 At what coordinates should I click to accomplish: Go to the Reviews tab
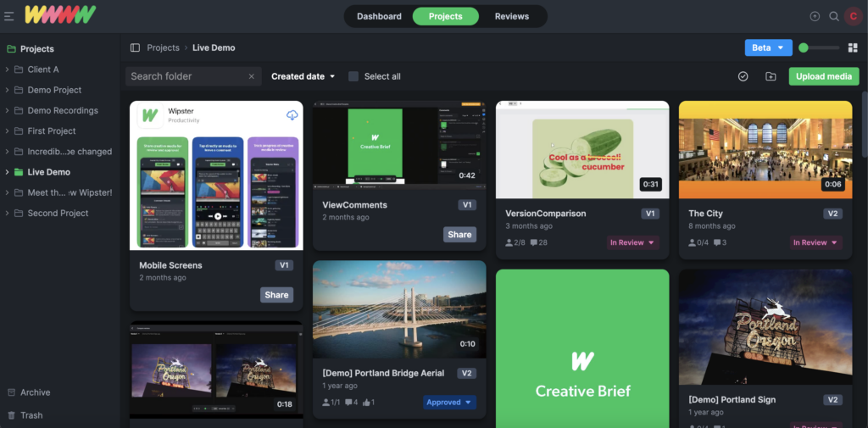pos(512,16)
